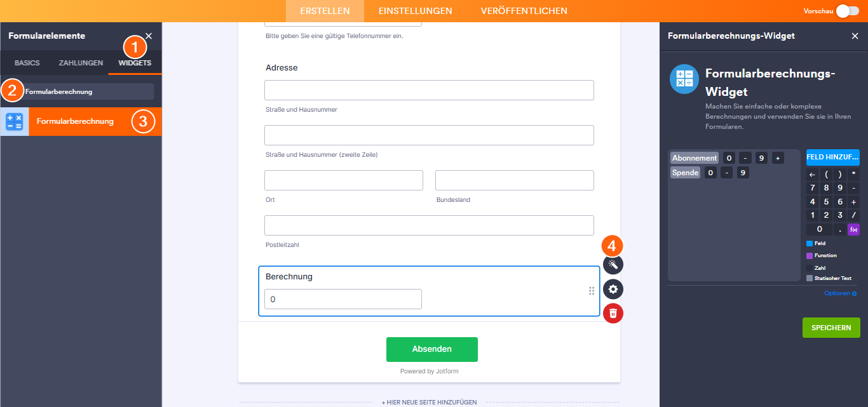The image size is (868, 407).
Task: Click the Spende field chip in formula
Action: [685, 172]
